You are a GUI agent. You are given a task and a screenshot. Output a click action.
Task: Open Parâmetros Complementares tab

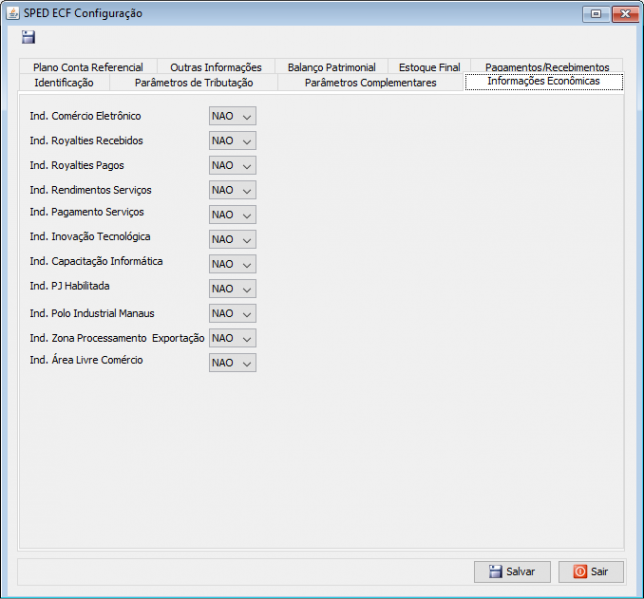pyautogui.click(x=370, y=83)
